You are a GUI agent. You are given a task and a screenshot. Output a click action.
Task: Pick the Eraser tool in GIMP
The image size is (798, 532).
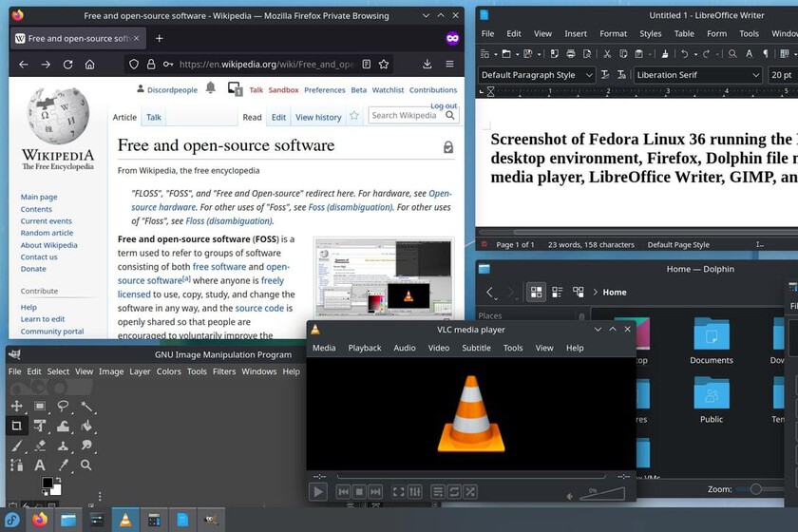40,446
